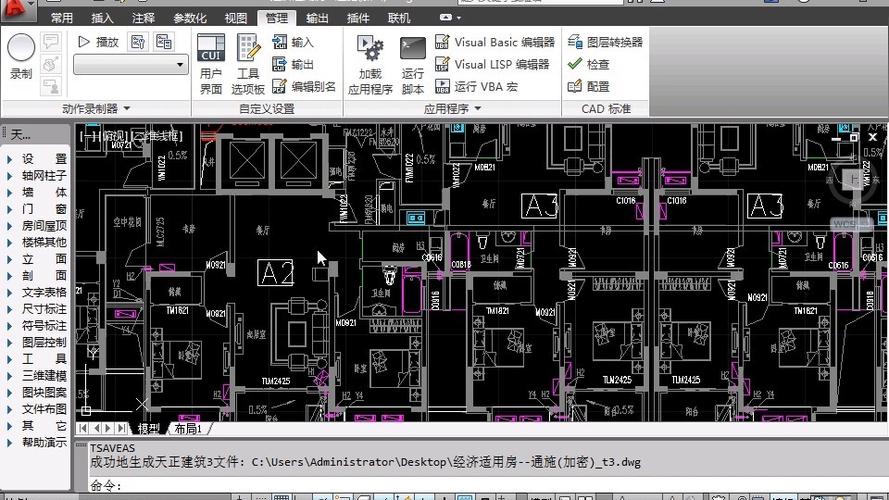This screenshot has width=889, height=500.
Task: Click the 运行脚本 run script icon
Action: click(x=413, y=63)
